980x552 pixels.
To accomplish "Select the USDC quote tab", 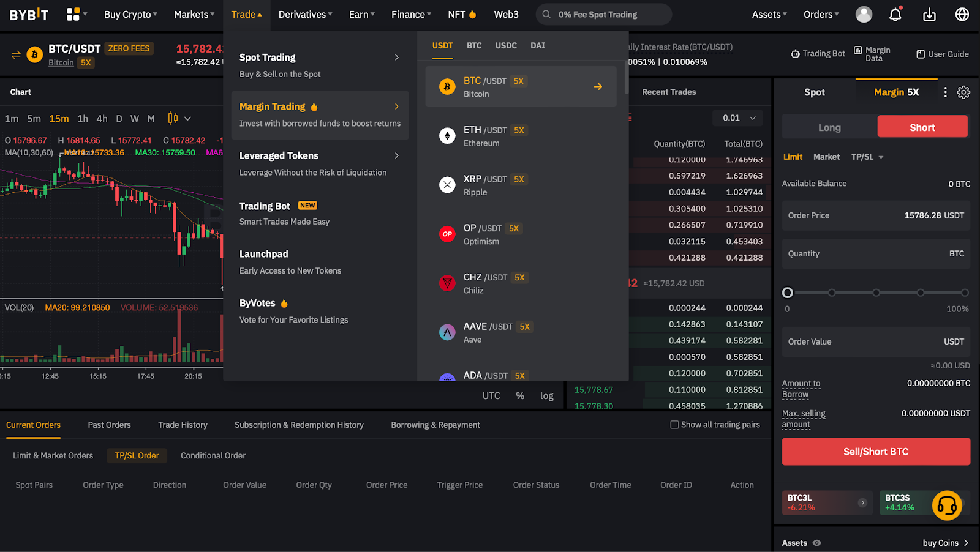I will [x=506, y=45].
